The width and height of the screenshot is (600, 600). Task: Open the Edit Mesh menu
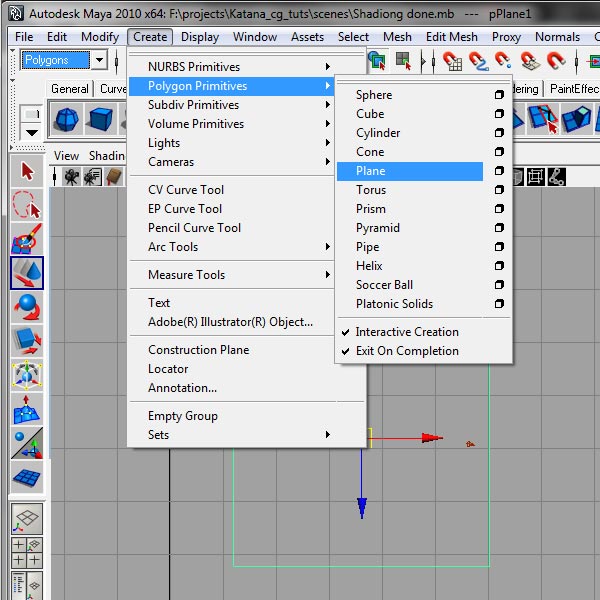tap(452, 37)
